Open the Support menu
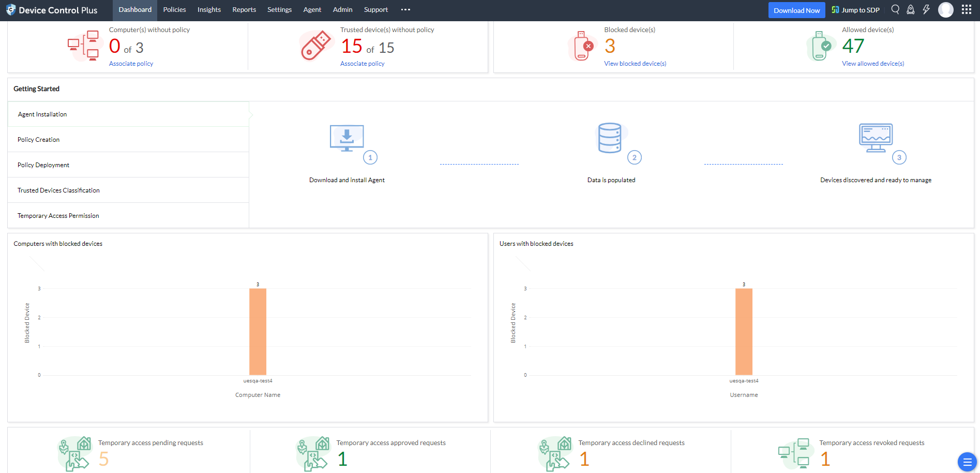Image resolution: width=980 pixels, height=473 pixels. [x=376, y=10]
